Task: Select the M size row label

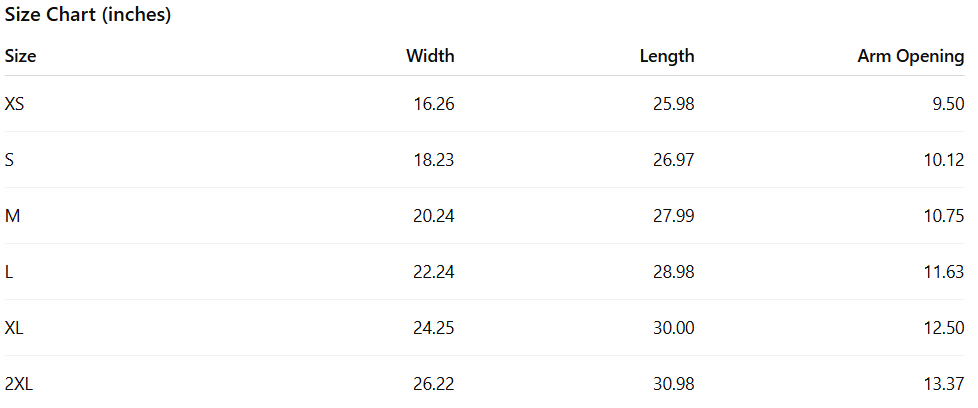Action: pyautogui.click(x=12, y=216)
